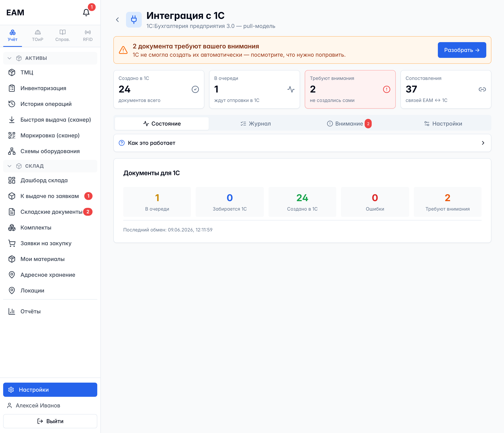Open Настройки in the sidebar
This screenshot has height=433, width=504.
50,390
